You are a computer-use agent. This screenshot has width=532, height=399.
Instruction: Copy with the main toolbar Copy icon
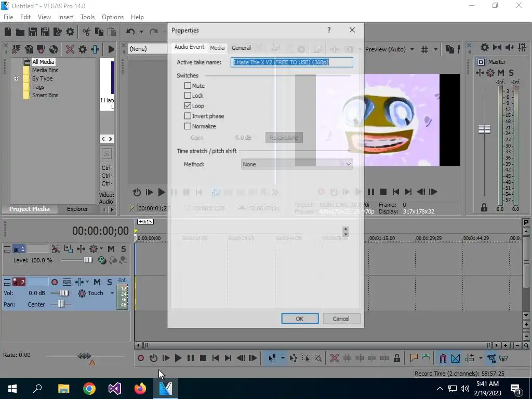[x=99, y=32]
